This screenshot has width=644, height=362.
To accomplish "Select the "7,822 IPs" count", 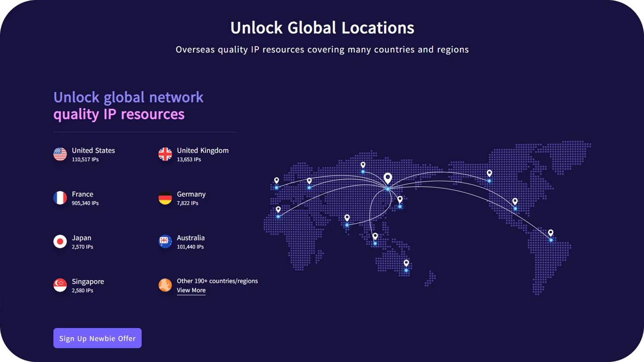I will click(188, 203).
